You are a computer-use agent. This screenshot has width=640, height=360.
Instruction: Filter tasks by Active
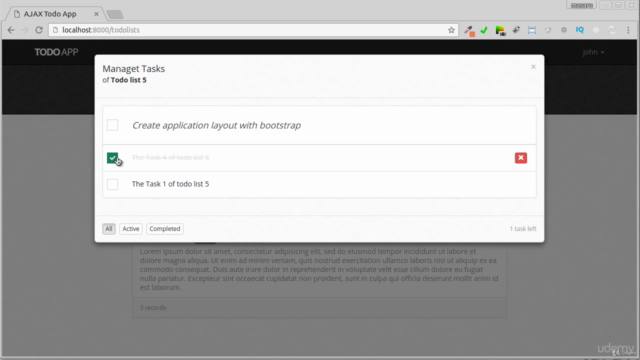click(x=131, y=229)
